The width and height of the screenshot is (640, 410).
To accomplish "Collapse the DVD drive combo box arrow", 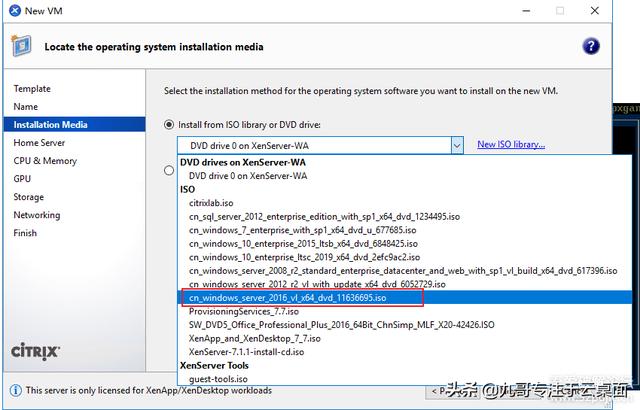I will 456,145.
